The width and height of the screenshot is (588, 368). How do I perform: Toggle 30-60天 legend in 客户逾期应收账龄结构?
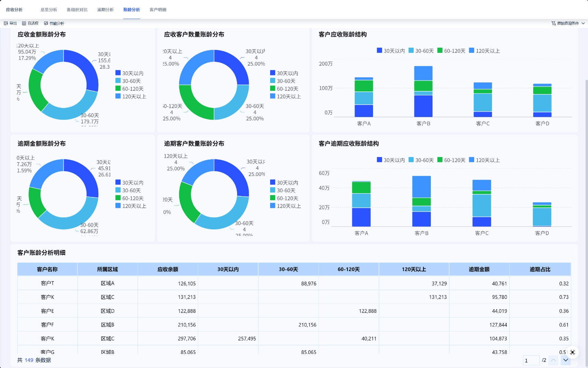tap(421, 160)
